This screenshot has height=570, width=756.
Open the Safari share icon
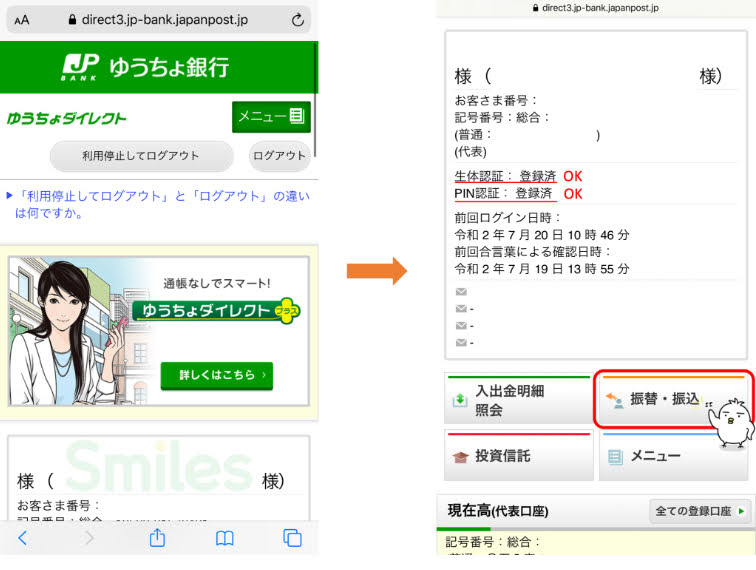pyautogui.click(x=157, y=537)
